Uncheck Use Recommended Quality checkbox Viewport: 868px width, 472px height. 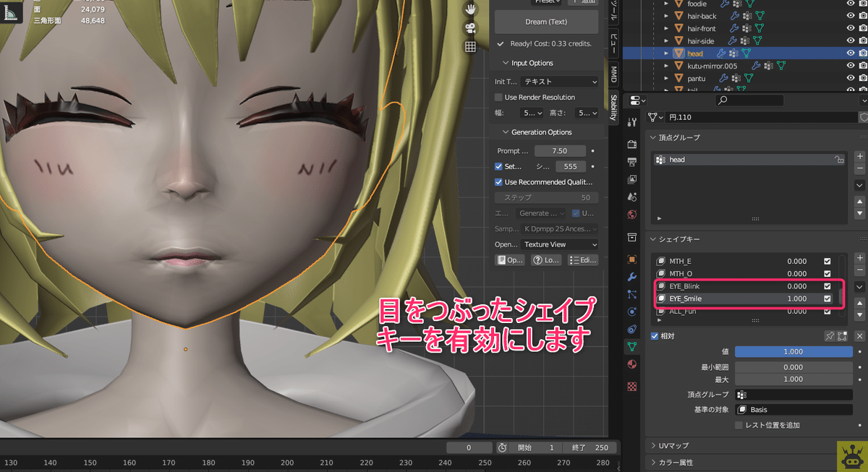pyautogui.click(x=498, y=182)
